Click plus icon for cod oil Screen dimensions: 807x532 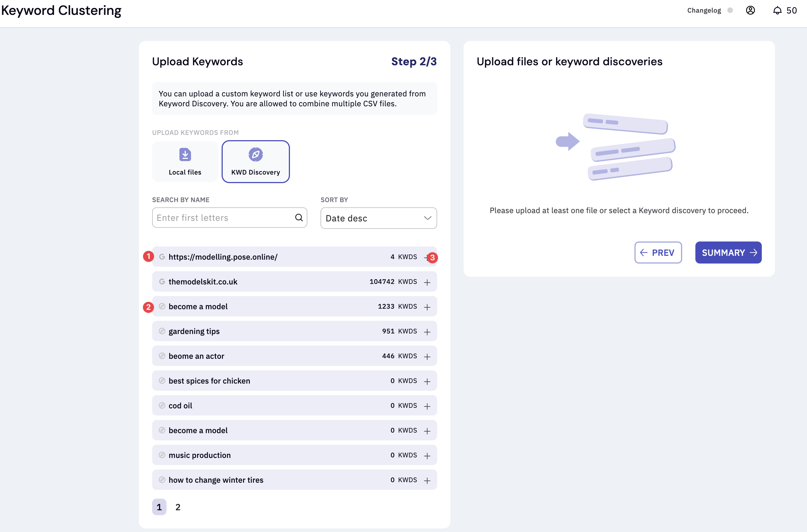coord(427,406)
